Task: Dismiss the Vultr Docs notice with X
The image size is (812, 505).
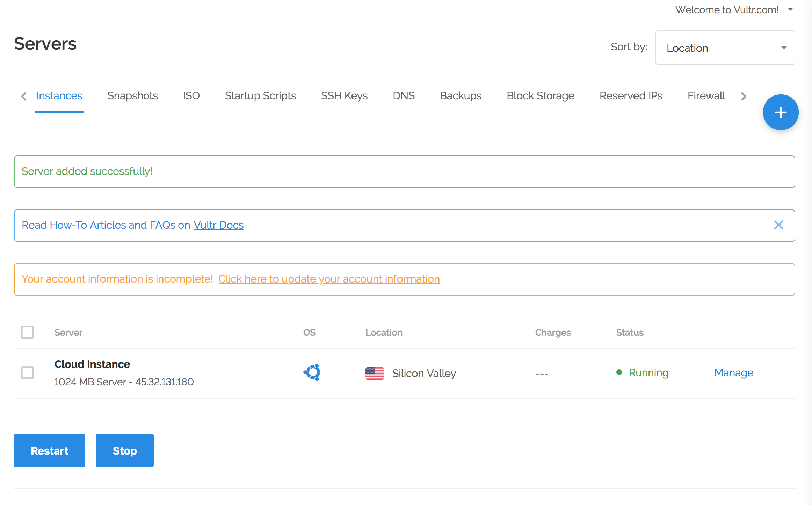Action: [x=779, y=225]
